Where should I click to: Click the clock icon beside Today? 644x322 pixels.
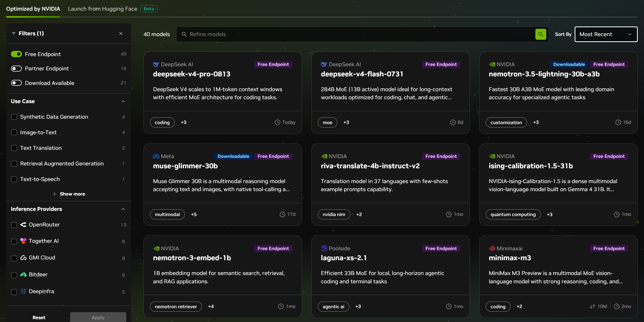[x=278, y=122]
